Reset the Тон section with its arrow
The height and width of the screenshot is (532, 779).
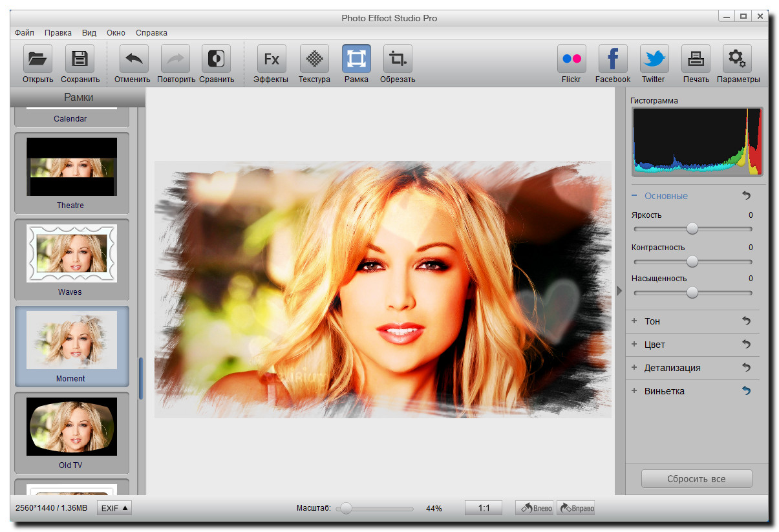coord(747,321)
